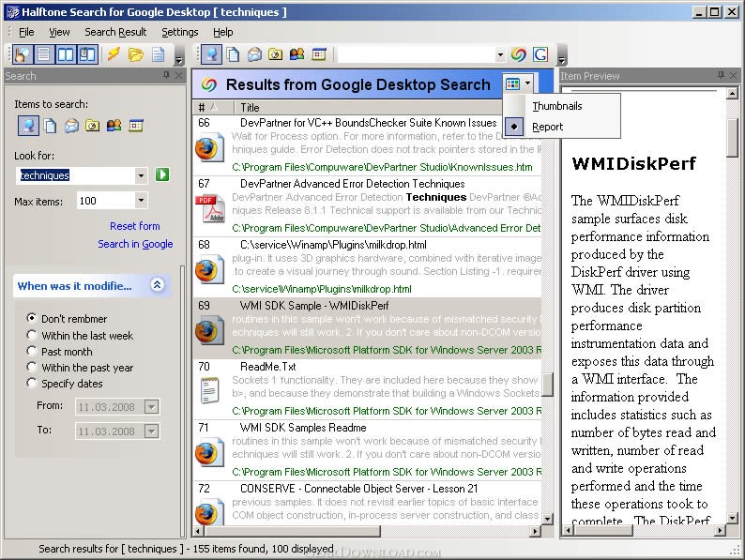Select the Web history filter in the top toolbar
This screenshot has height=560, width=745.
[211, 54]
